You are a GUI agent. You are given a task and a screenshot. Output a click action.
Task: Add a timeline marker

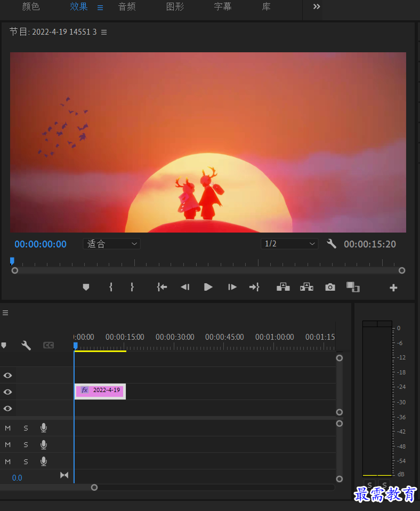[x=4, y=346]
